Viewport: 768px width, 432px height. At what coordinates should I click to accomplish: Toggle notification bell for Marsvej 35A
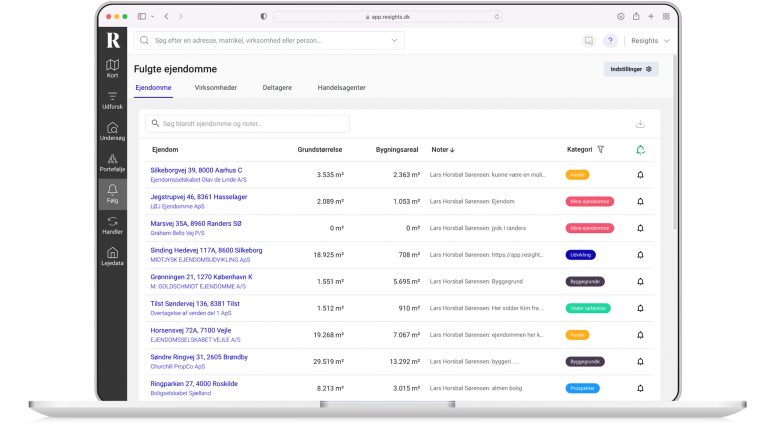click(640, 228)
